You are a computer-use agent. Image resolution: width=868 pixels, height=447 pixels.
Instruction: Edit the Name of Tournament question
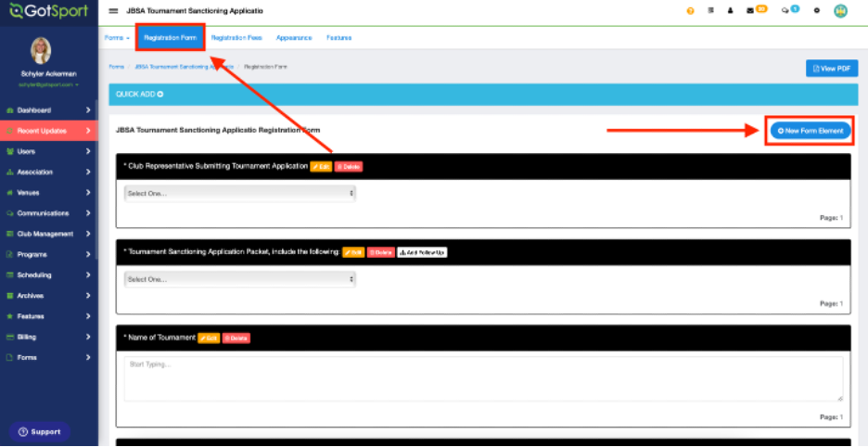point(209,338)
